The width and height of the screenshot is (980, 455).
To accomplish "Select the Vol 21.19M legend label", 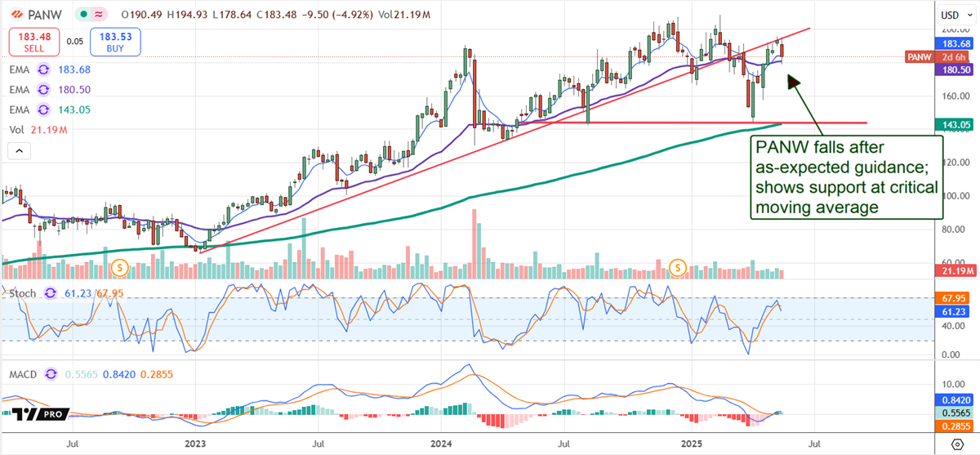I will [37, 130].
